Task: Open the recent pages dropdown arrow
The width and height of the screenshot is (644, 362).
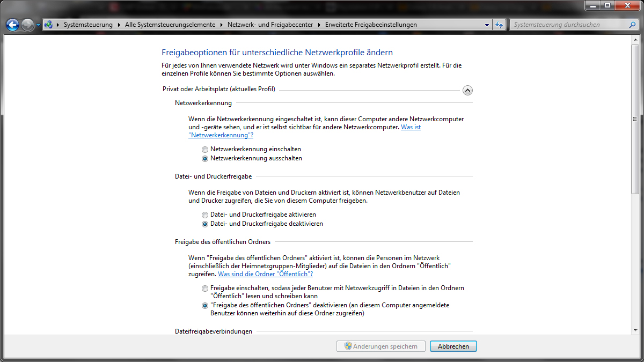Action: point(39,25)
